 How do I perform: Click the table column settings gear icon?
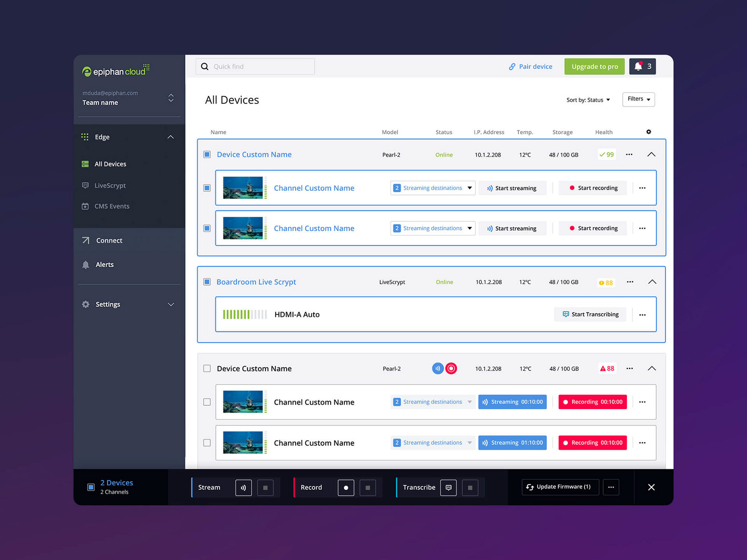click(x=649, y=132)
